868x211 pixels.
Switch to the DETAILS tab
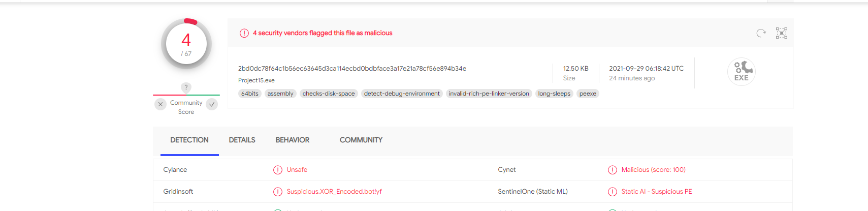(x=242, y=140)
